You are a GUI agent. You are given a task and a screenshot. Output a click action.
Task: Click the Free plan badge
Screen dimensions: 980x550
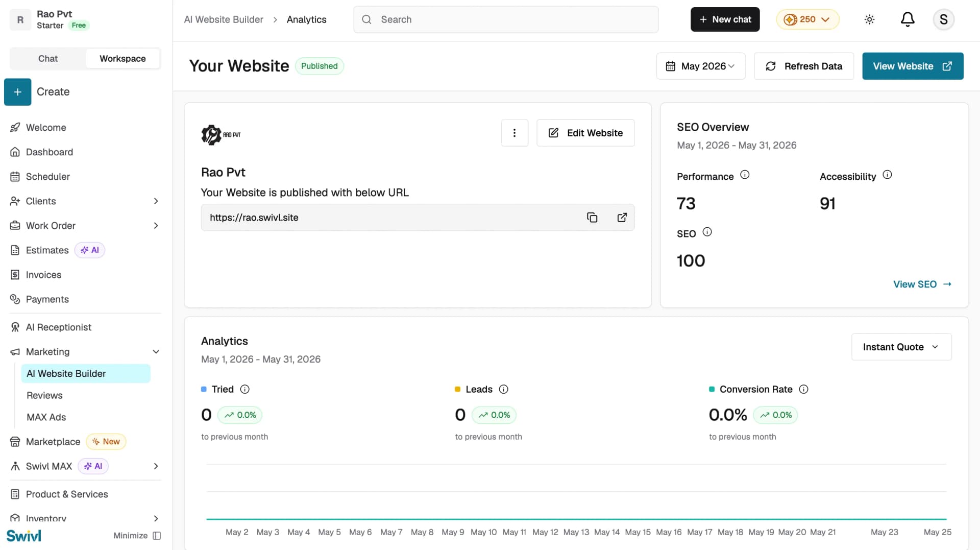coord(79,26)
